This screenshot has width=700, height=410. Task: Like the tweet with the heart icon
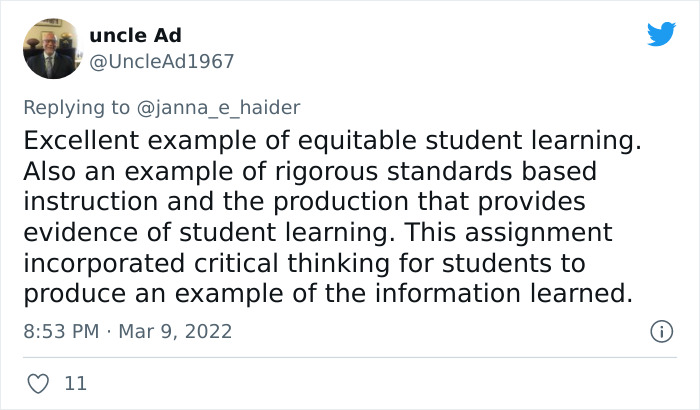pos(38,384)
